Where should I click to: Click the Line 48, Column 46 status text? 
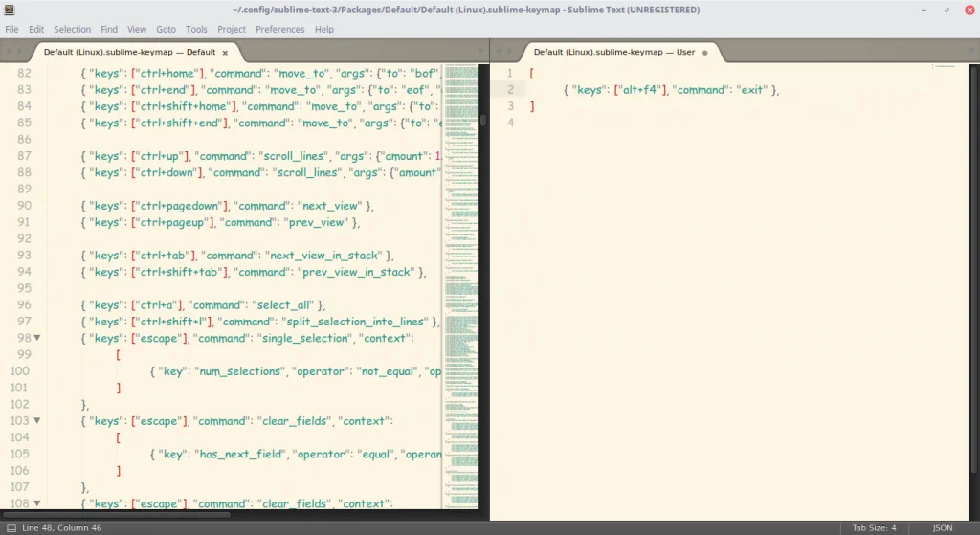[63, 528]
